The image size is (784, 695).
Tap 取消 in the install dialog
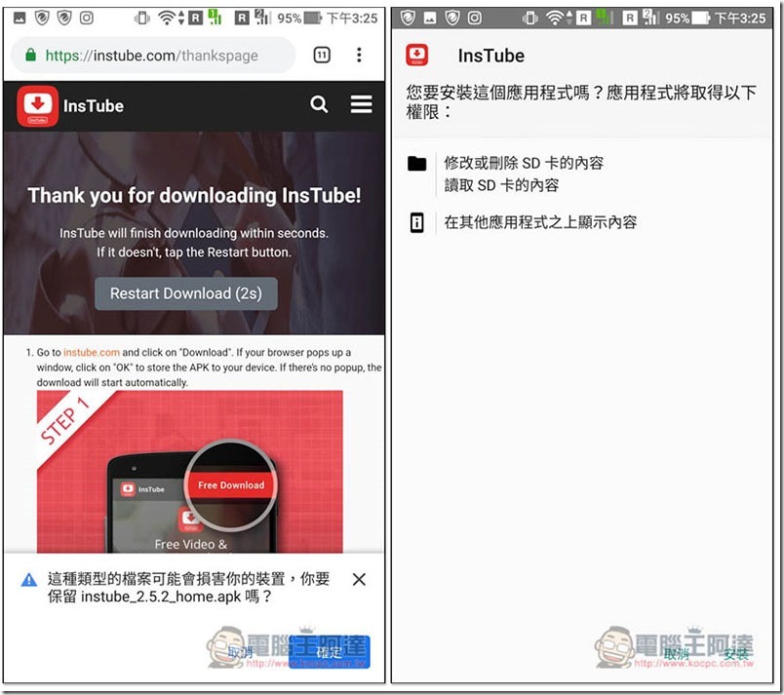[677, 653]
